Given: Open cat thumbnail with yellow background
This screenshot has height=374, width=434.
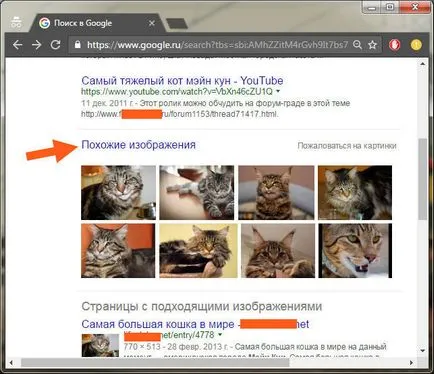Looking at the screenshot, I should click(x=198, y=251).
